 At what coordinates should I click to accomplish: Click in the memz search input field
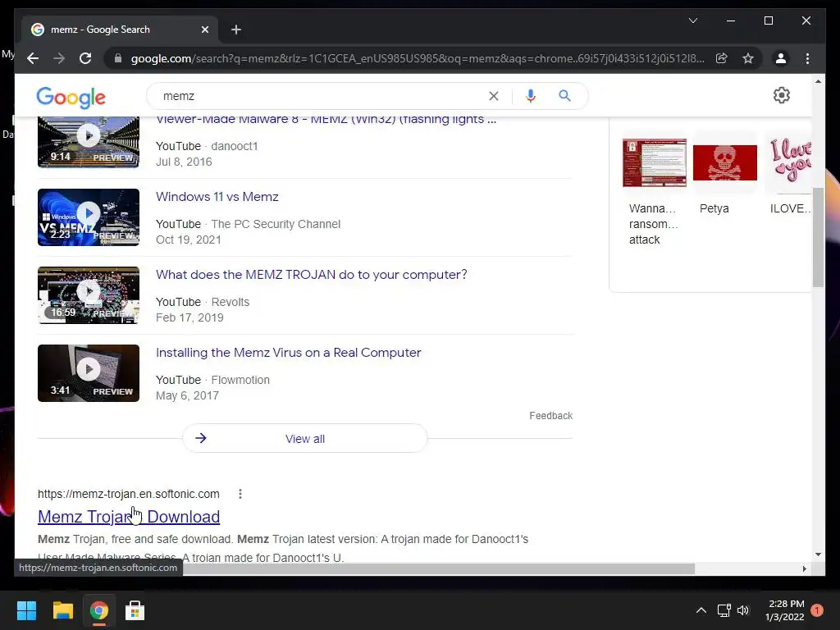(322, 96)
